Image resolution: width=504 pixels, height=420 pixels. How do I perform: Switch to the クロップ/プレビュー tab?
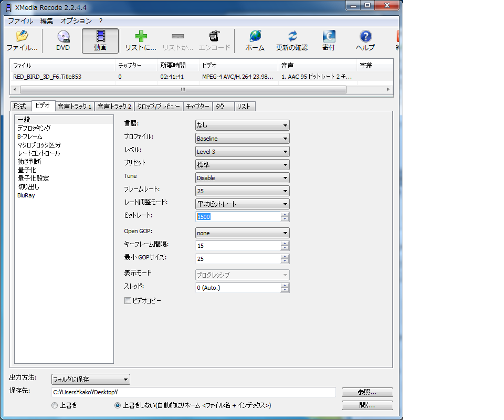tap(159, 107)
